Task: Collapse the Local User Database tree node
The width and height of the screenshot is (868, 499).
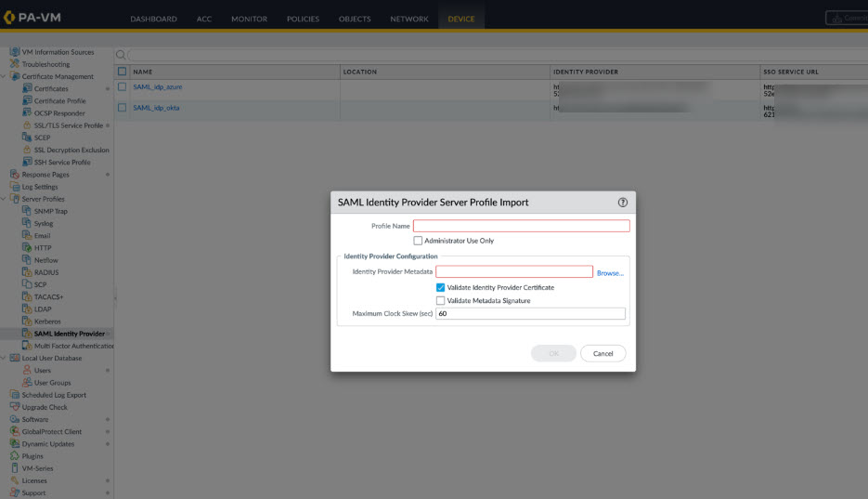Action: [4, 358]
